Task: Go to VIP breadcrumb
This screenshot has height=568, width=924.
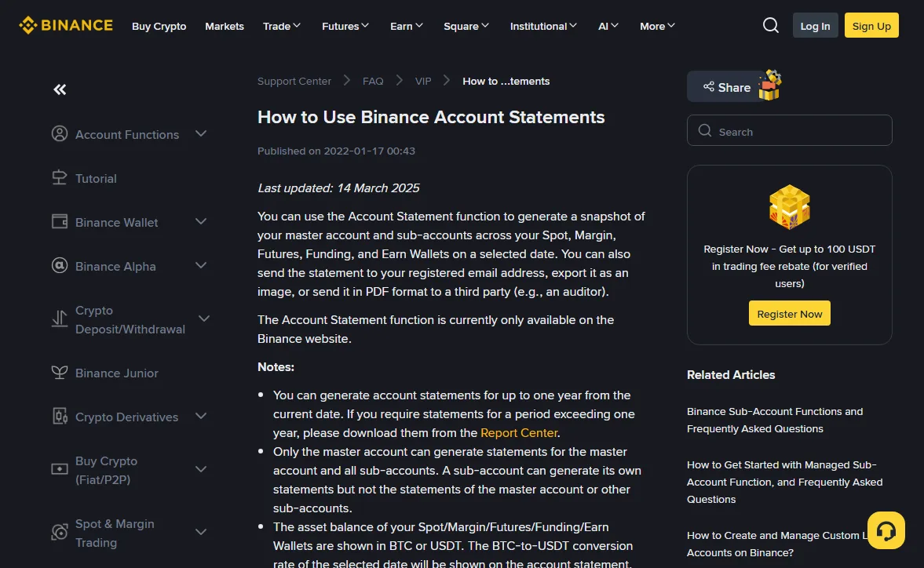Action: click(x=423, y=82)
